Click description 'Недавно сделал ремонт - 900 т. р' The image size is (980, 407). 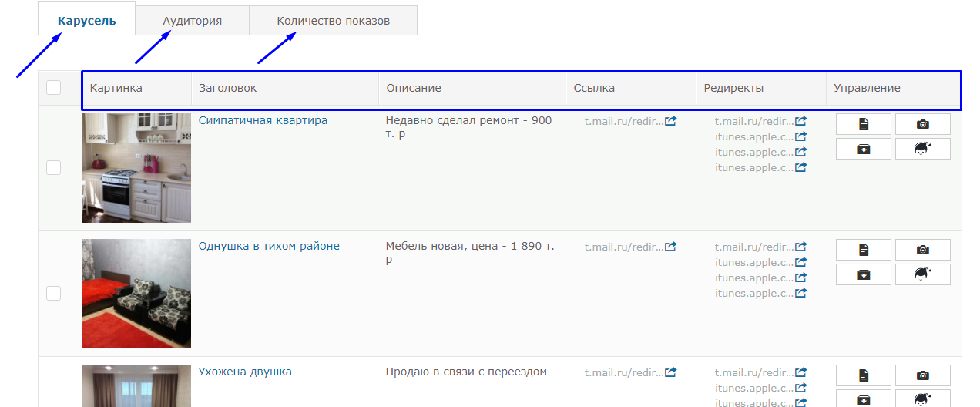coord(468,127)
